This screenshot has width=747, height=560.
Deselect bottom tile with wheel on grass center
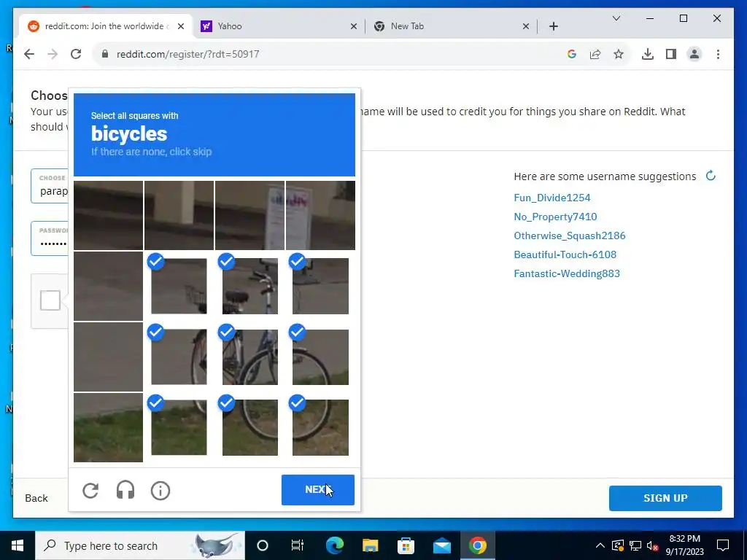point(249,427)
